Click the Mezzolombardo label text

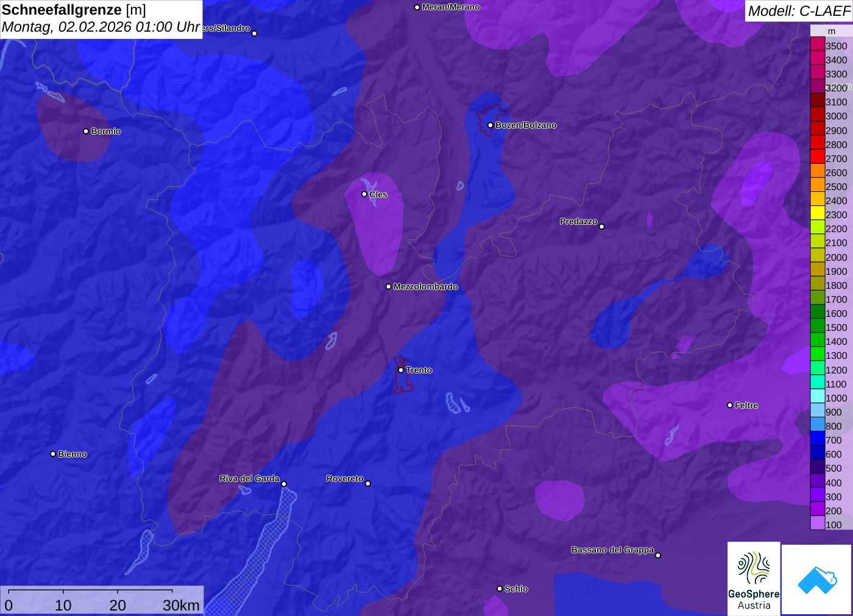pyautogui.click(x=425, y=286)
